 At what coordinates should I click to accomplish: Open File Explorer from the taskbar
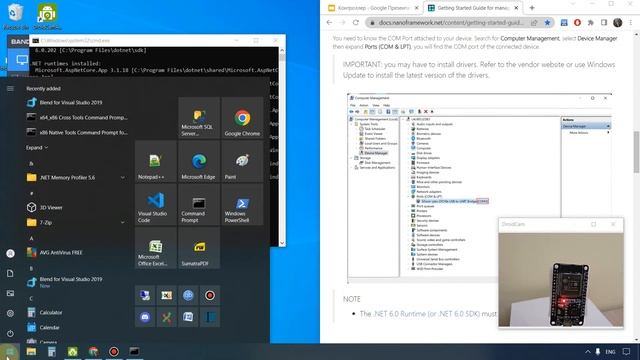point(31,352)
